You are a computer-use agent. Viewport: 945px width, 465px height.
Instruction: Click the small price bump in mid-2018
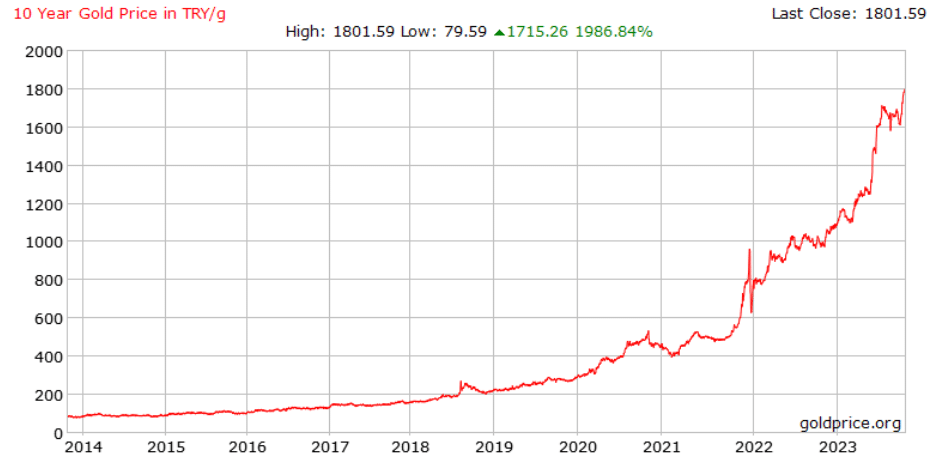tap(460, 382)
